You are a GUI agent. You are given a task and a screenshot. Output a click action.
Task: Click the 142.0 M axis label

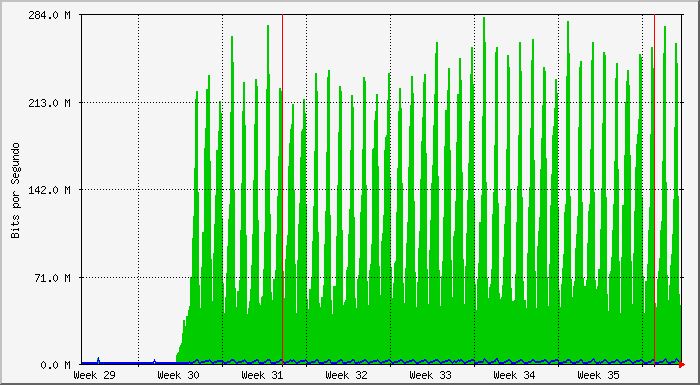[x=51, y=190]
